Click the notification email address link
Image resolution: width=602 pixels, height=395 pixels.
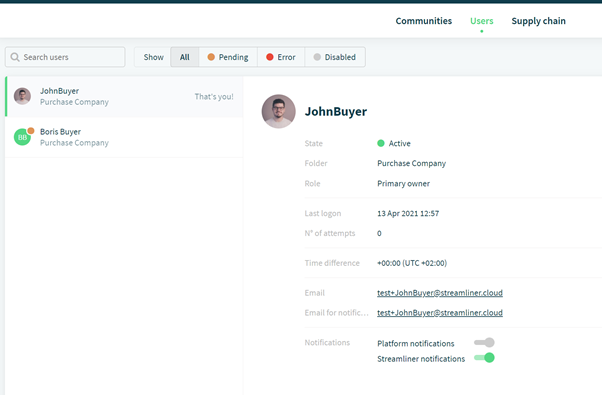click(x=440, y=313)
